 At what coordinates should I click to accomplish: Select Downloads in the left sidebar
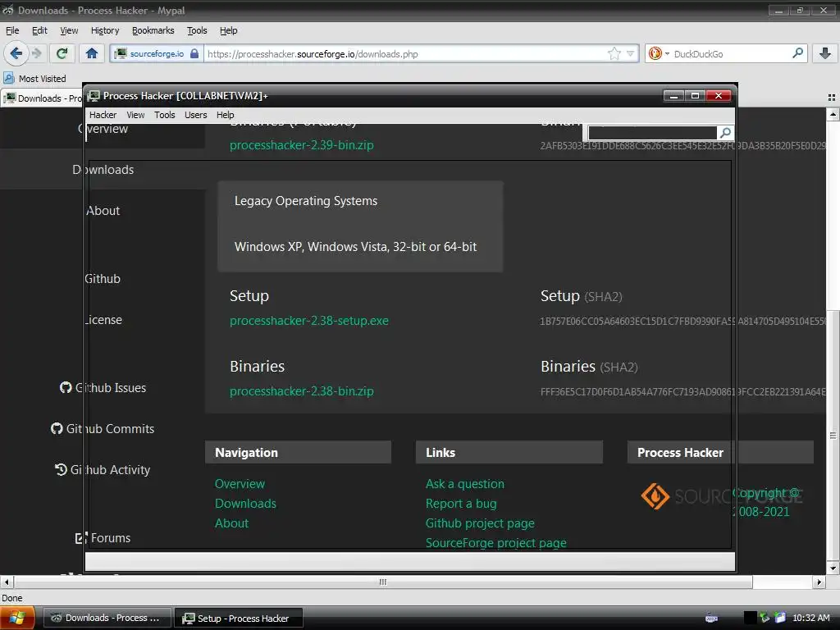tap(103, 169)
